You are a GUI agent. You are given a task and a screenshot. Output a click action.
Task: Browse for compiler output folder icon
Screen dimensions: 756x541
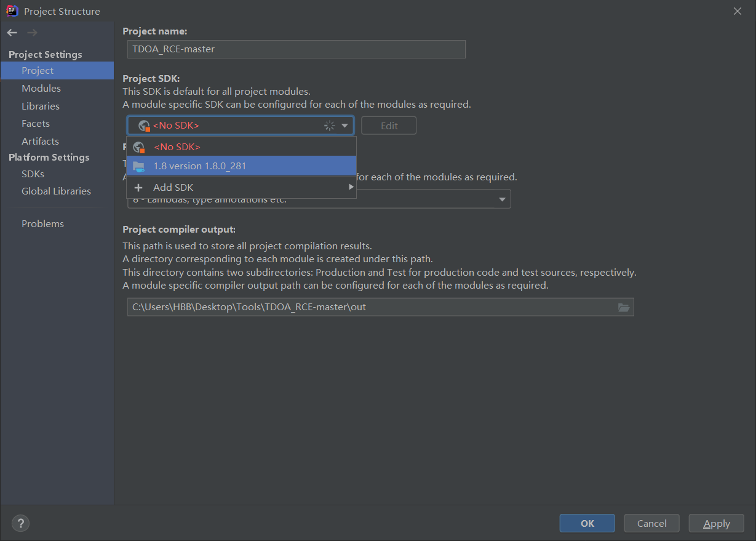point(624,307)
